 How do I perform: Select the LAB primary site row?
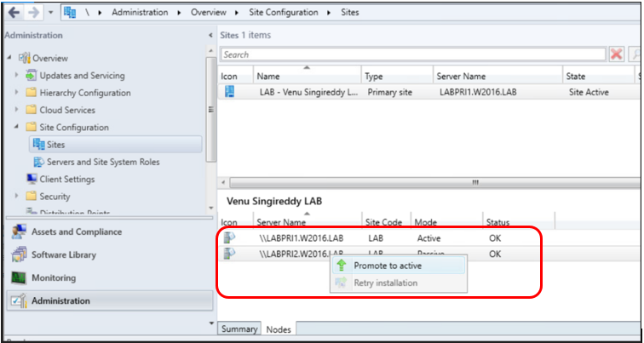pos(428,92)
